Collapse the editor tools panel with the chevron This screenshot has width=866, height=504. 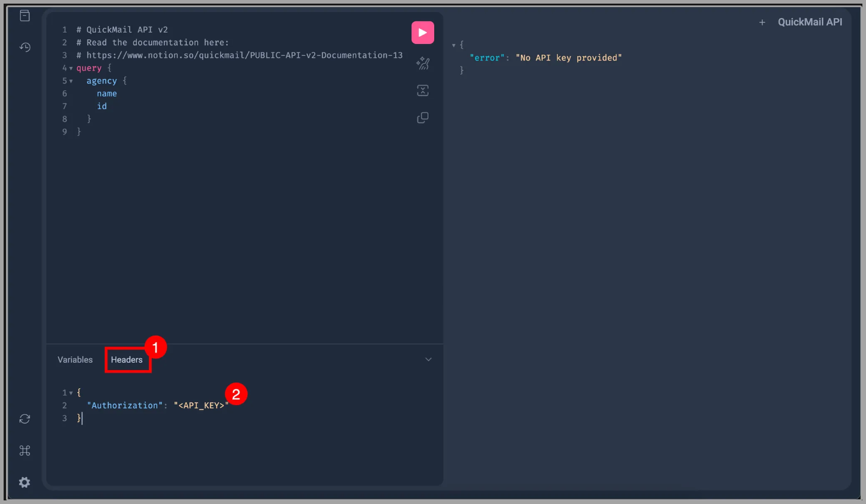pyautogui.click(x=428, y=359)
